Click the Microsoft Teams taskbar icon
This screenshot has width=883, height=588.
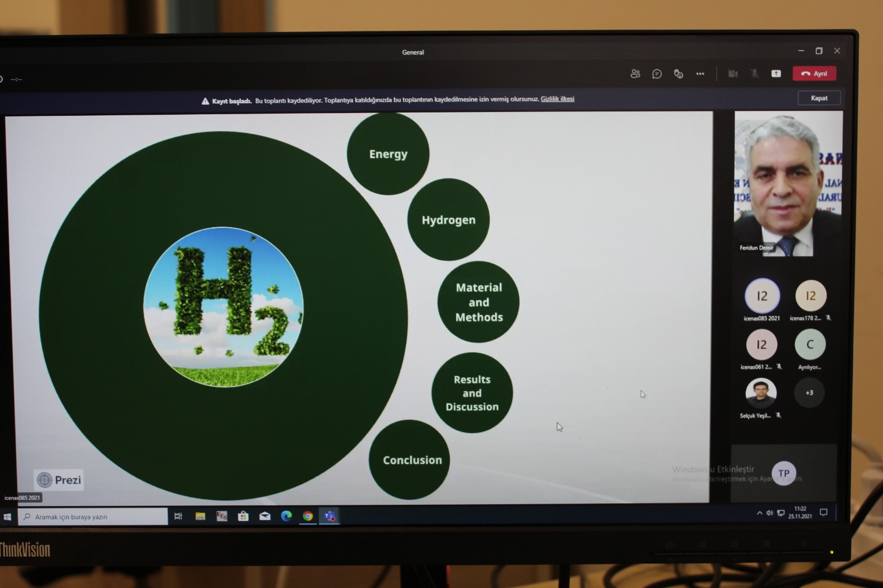tap(329, 516)
